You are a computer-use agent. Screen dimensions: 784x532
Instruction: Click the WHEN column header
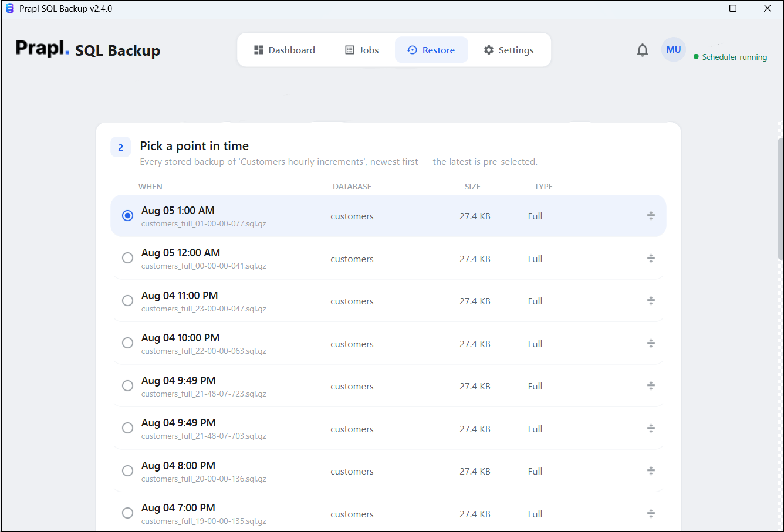coord(150,187)
